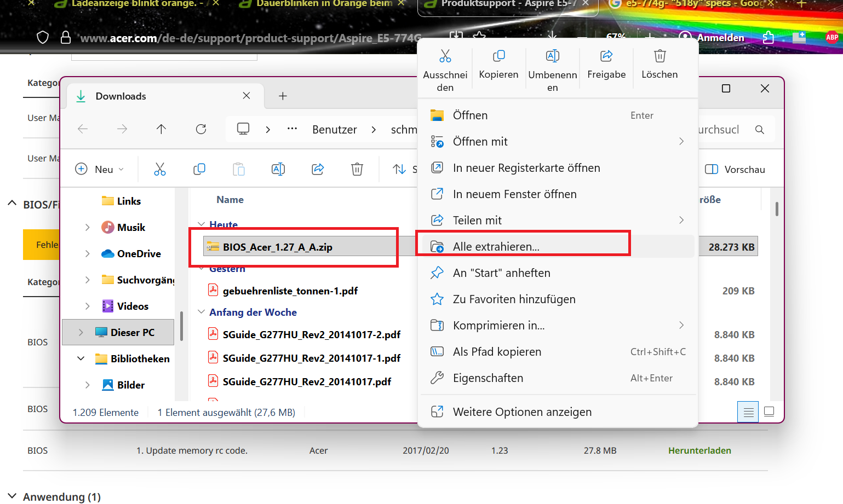
Task: Toggle the Vorschau preview pane
Action: pyautogui.click(x=735, y=169)
